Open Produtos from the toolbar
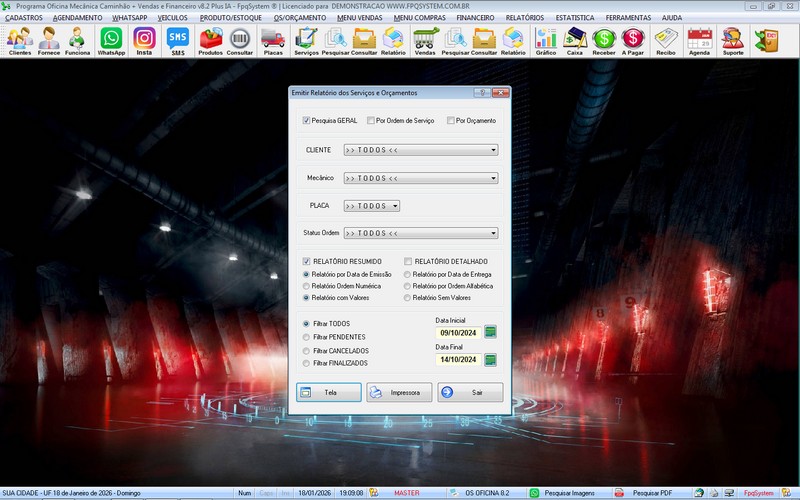 point(211,40)
